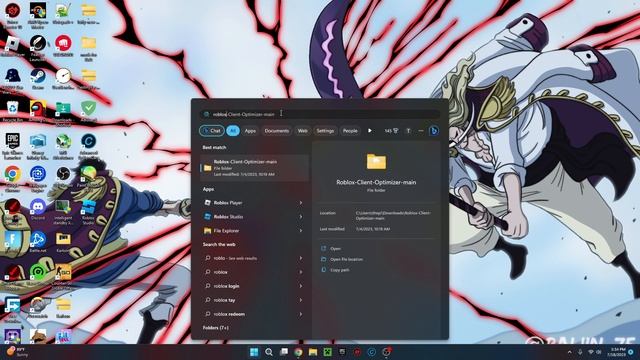This screenshot has height=360, width=640.
Task: Open the Fortnite desktop shortcut
Action: (13, 242)
